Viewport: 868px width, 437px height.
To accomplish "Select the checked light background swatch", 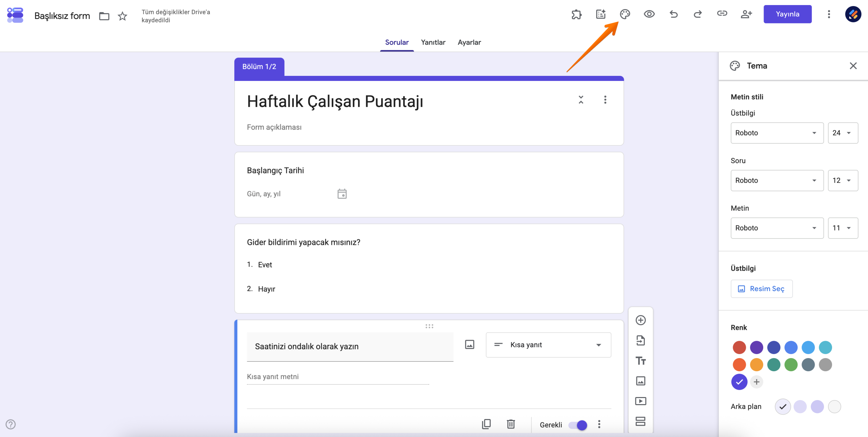I will click(x=783, y=407).
